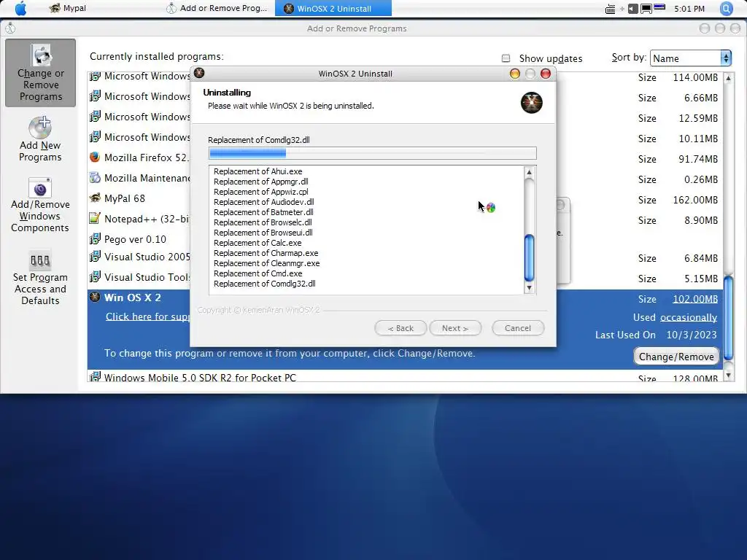Toggle the Show updates checkbox
The image size is (747, 560).
506,58
